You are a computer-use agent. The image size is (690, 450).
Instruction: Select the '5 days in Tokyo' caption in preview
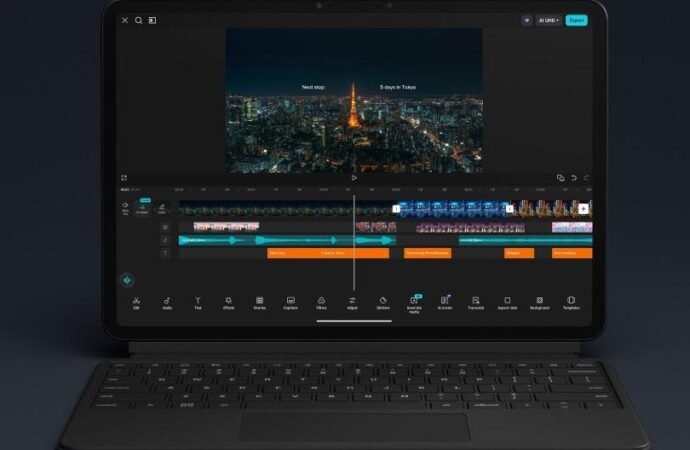[x=398, y=87]
